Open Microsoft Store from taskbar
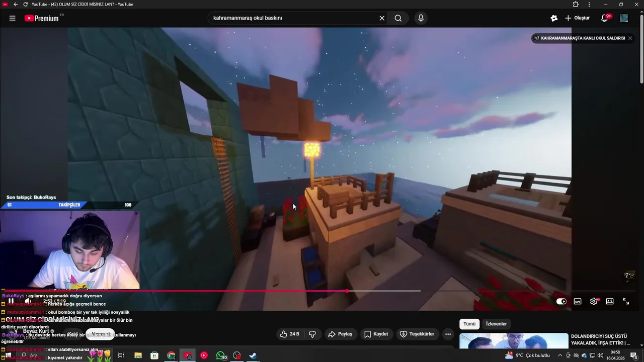 154,355
